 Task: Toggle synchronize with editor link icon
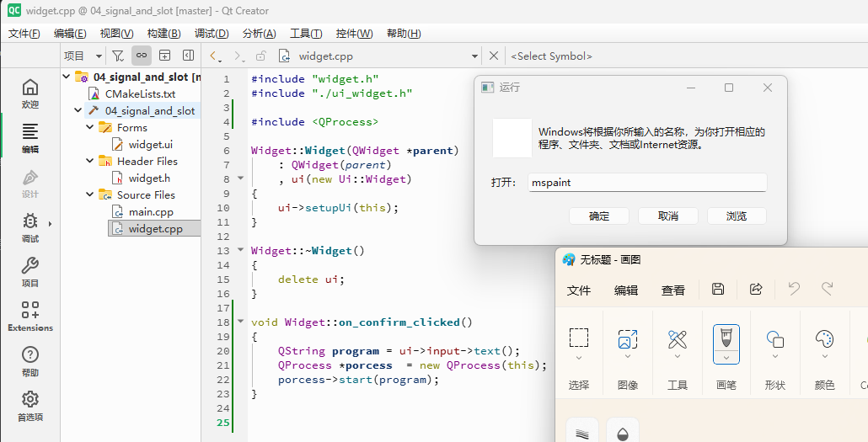click(x=142, y=56)
